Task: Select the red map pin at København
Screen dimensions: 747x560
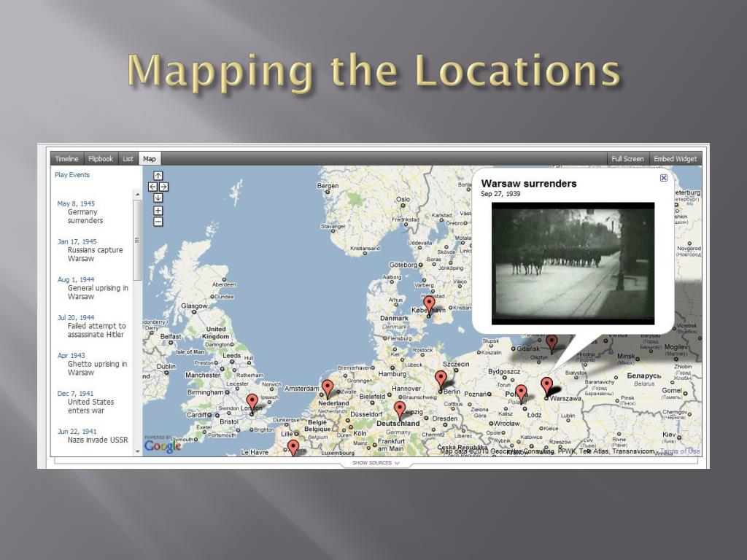Action: 429,306
